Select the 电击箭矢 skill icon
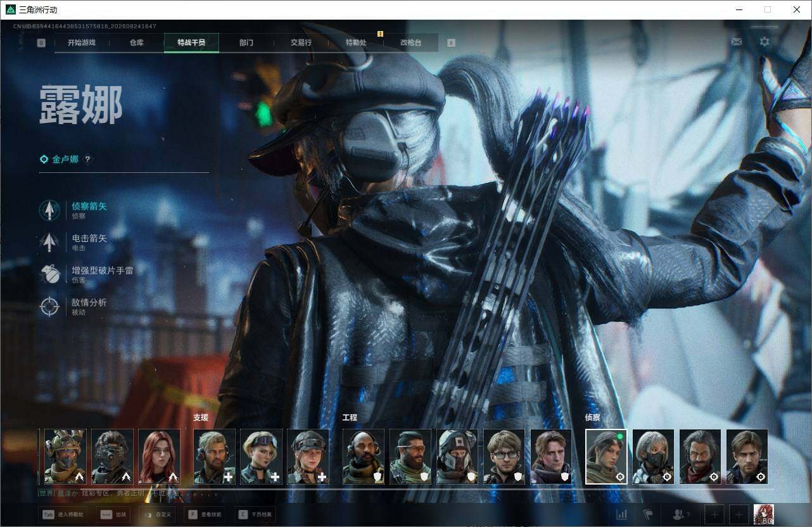 [49, 242]
